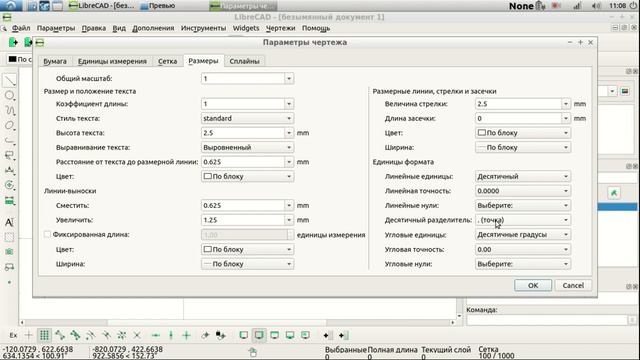Pick text color in Размер и положение текста
This screenshot has height=360, width=640.
(247, 176)
